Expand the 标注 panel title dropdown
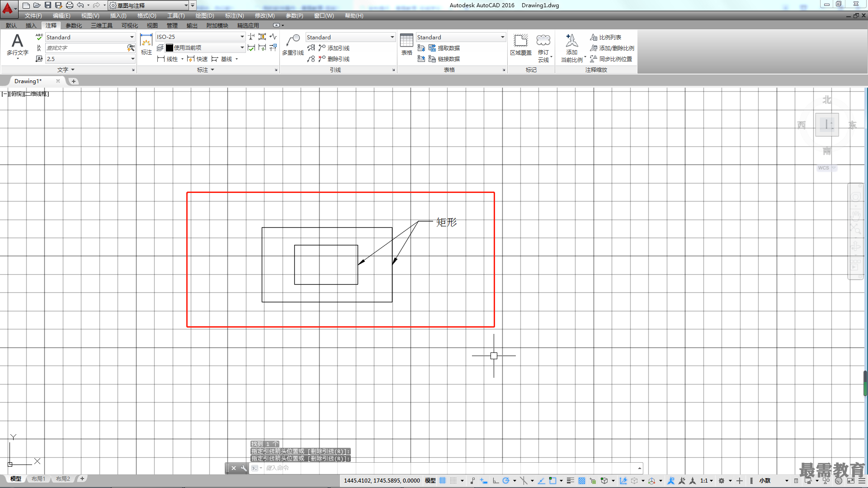 (x=206, y=70)
